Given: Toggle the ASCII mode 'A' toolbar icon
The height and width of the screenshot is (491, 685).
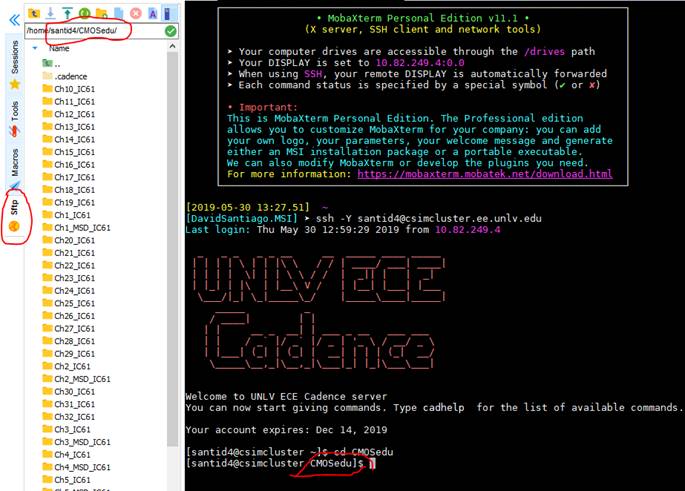Looking at the screenshot, I should coord(152,13).
